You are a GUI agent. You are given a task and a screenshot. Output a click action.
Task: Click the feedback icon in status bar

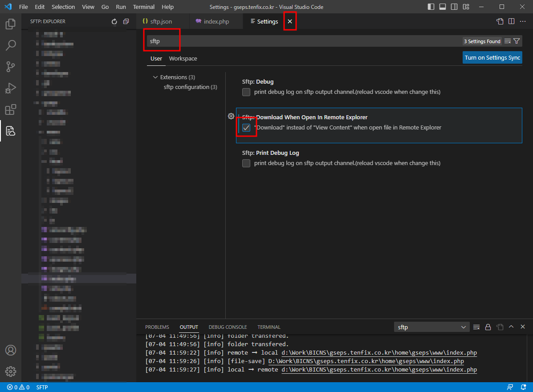[x=510, y=387]
